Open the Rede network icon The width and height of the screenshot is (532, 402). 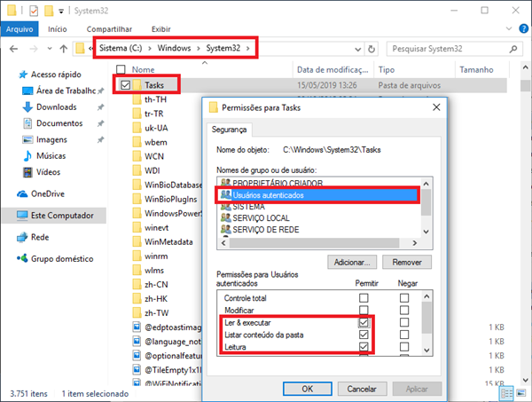tap(22, 237)
